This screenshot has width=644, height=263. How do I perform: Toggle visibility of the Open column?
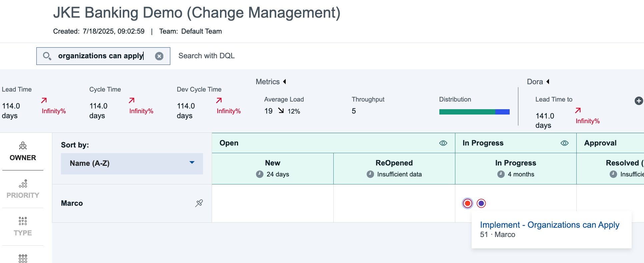[x=443, y=143]
